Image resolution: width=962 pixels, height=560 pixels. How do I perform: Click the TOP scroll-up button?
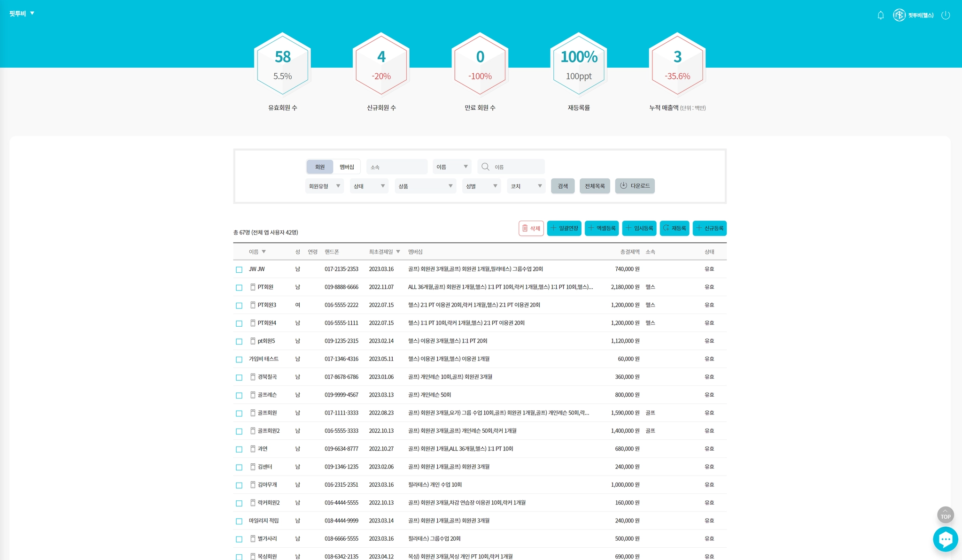coord(945,515)
